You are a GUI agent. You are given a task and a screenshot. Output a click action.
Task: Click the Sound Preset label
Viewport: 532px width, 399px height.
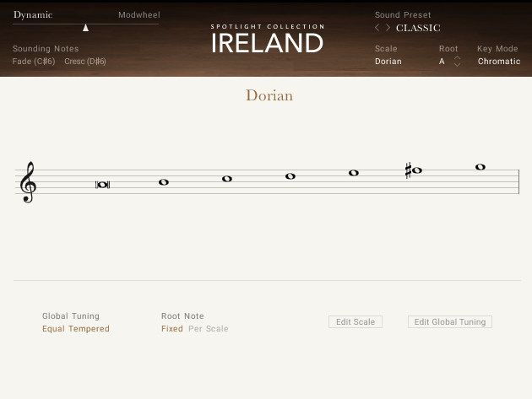pyautogui.click(x=403, y=15)
